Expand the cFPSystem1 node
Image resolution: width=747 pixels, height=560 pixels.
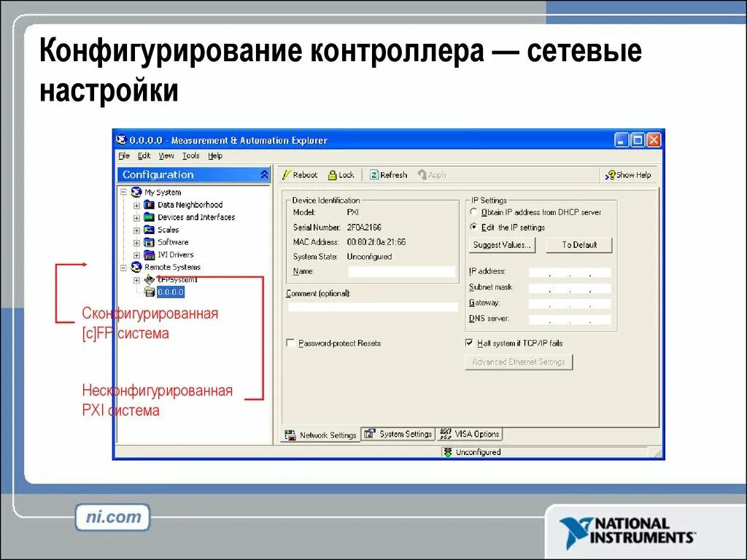(x=136, y=280)
